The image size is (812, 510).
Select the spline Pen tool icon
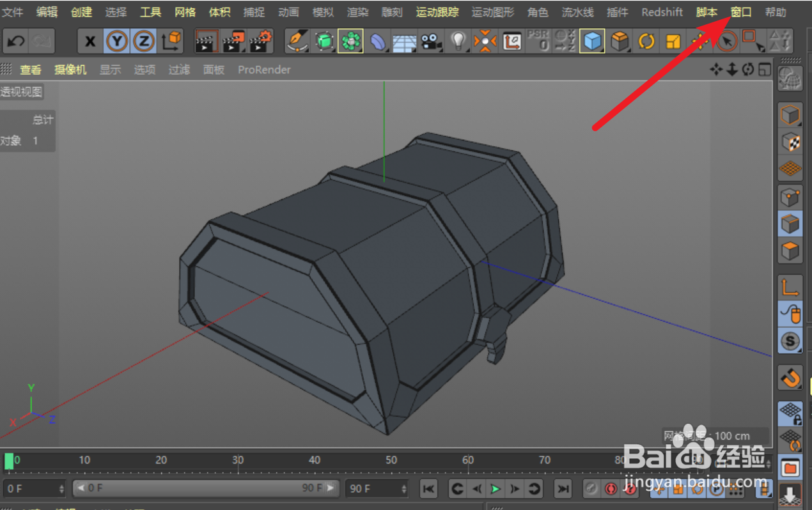click(x=297, y=42)
